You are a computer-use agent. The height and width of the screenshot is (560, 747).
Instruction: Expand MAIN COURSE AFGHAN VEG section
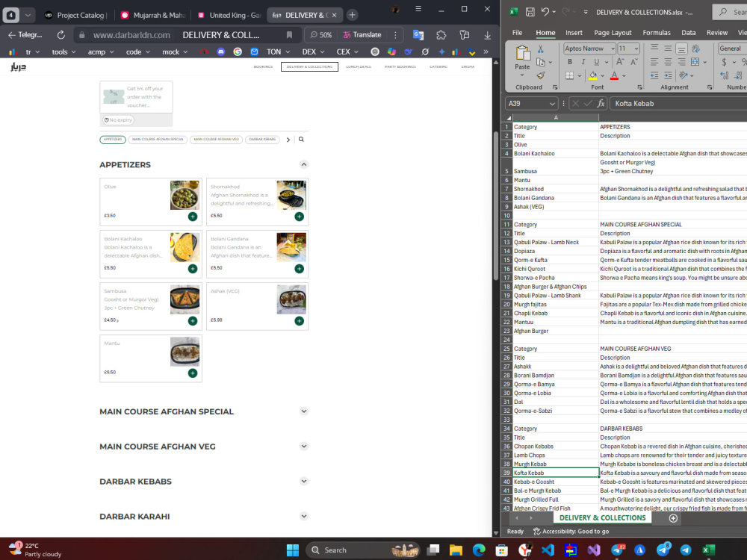point(304,447)
